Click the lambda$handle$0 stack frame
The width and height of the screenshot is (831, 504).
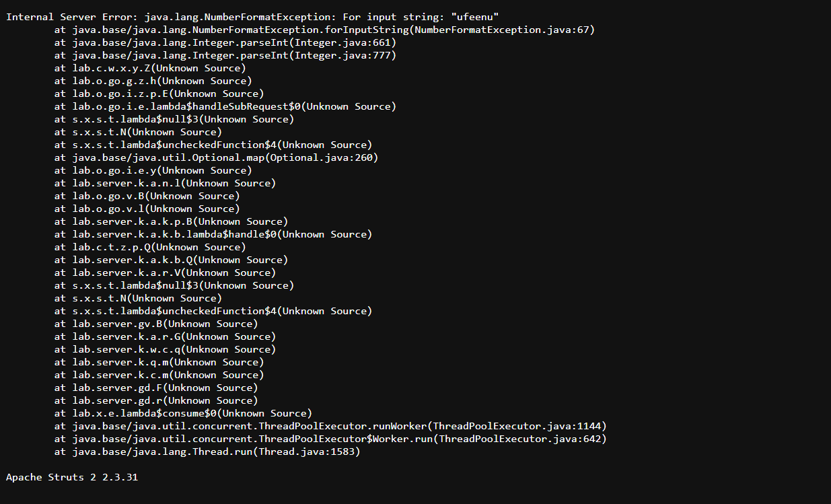click(x=213, y=234)
